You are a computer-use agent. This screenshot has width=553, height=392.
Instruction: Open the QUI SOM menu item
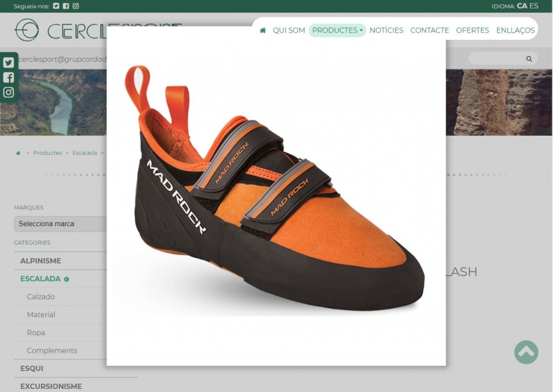tap(289, 30)
